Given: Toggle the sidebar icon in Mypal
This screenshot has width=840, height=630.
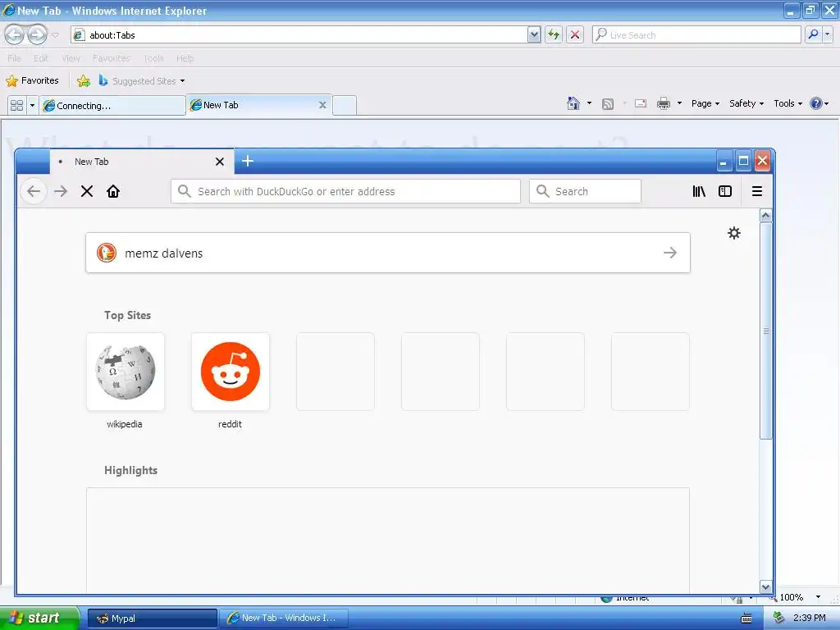Looking at the screenshot, I should pos(725,191).
